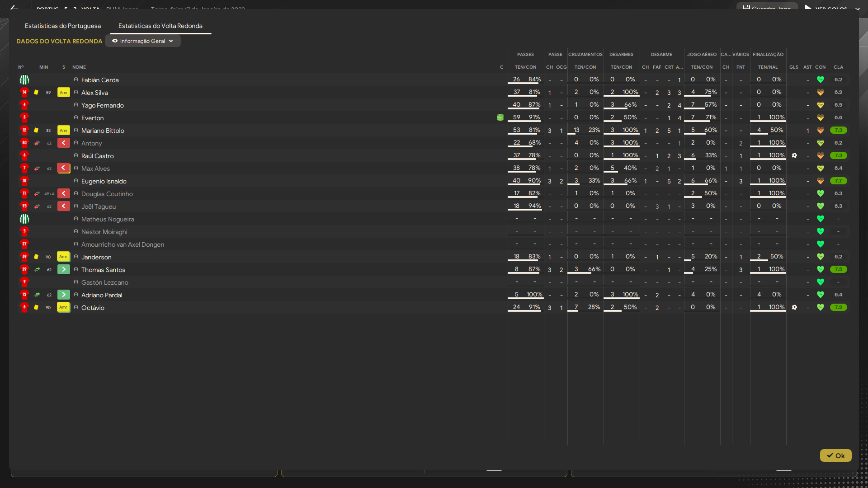Click Mariano Bittolo's 23% crossing cell

[594, 130]
